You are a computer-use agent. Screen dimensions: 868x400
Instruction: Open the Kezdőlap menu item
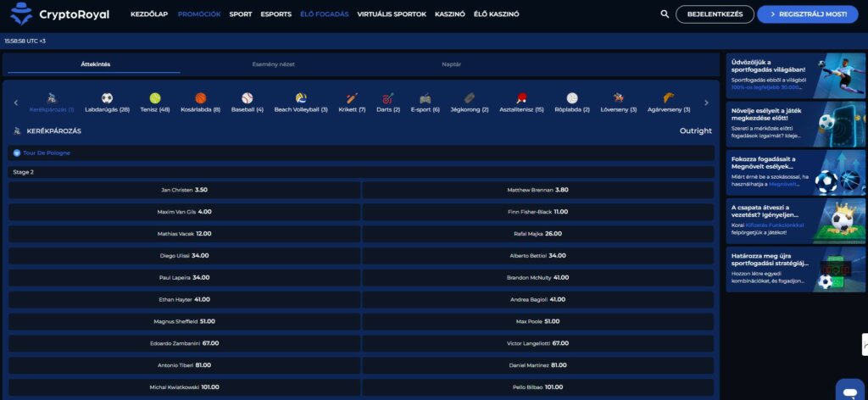click(x=149, y=14)
